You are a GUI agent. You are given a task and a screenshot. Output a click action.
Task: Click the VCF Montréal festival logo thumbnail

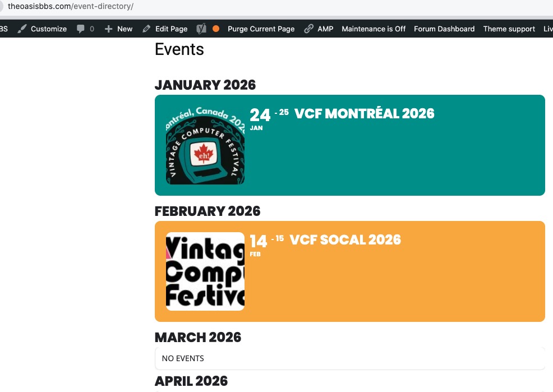coord(205,145)
